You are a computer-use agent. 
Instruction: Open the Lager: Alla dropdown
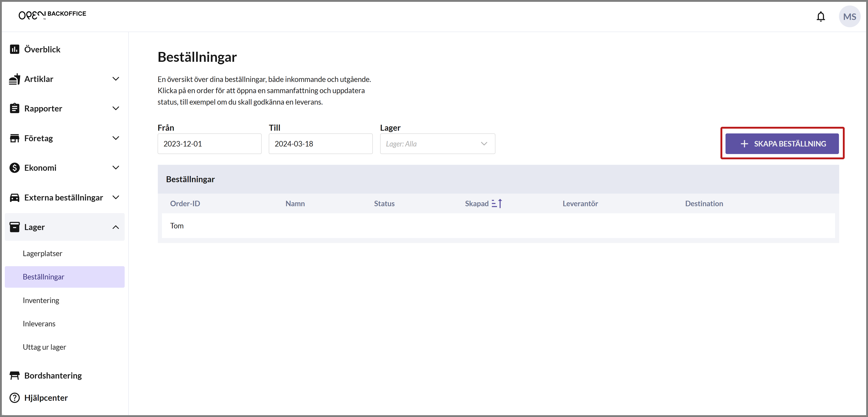coord(437,144)
